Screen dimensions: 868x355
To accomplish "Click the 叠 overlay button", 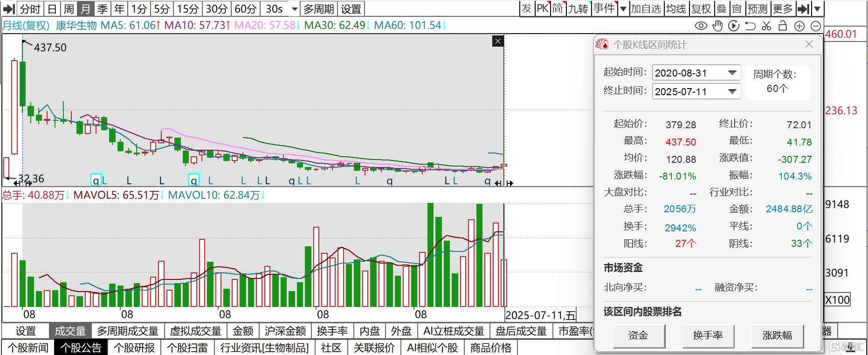I will 721,9.
